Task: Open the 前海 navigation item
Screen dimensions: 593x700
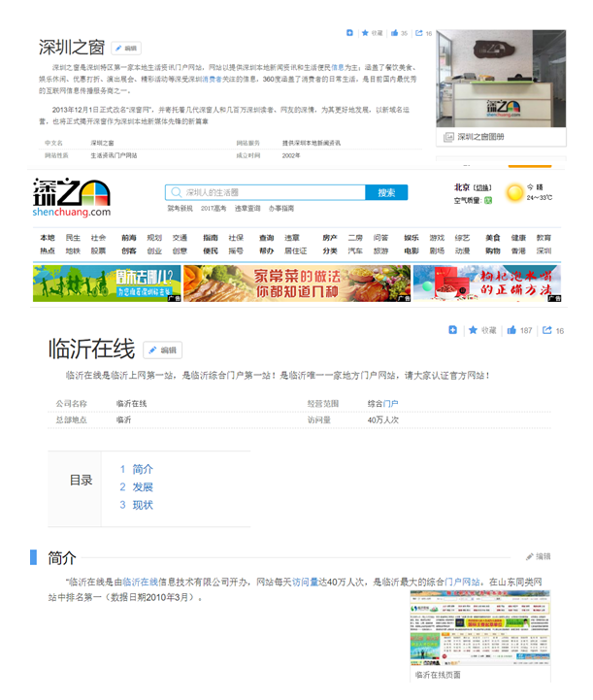Action: [x=129, y=238]
